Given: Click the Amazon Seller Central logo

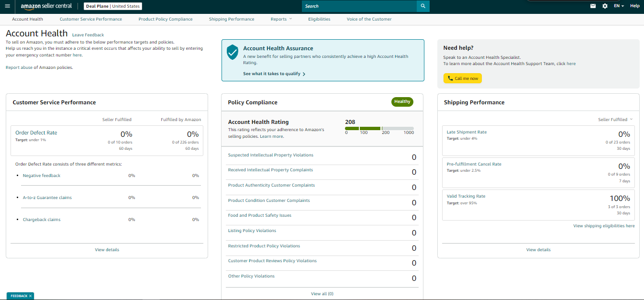Looking at the screenshot, I should pyautogui.click(x=46, y=6).
